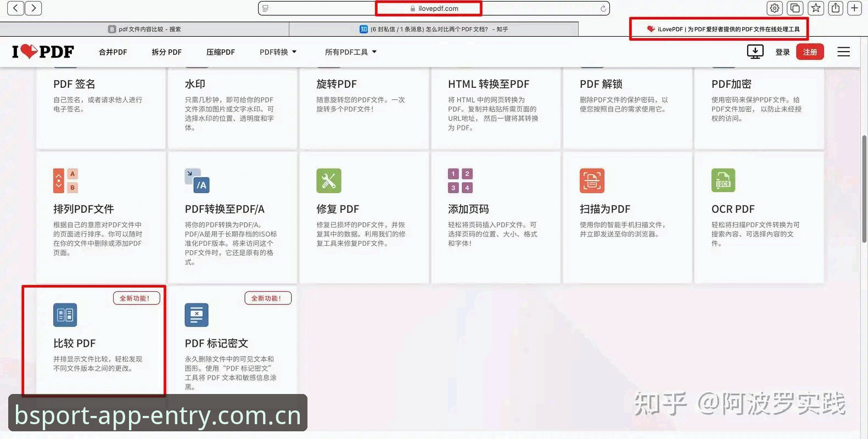Image resolution: width=868 pixels, height=439 pixels.
Task: Open the PDF 签名 tool card
Action: pos(101,108)
